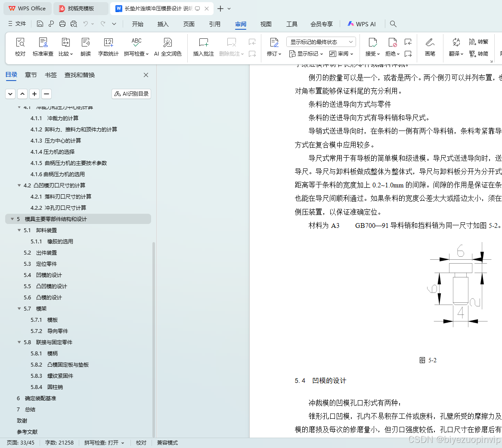This screenshot has height=448, width=502.
Task: Open the 拼写检查: 打开 status dropdown
Action: pyautogui.click(x=104, y=442)
